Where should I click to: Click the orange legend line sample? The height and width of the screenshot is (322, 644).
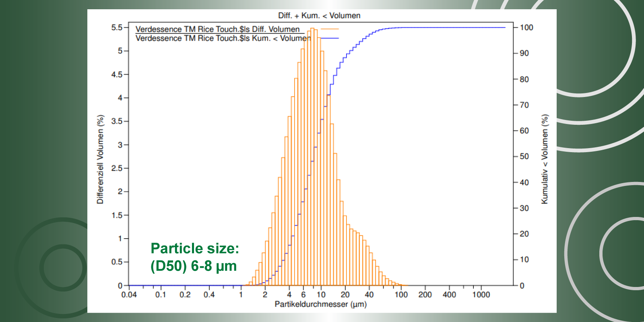[330, 29]
